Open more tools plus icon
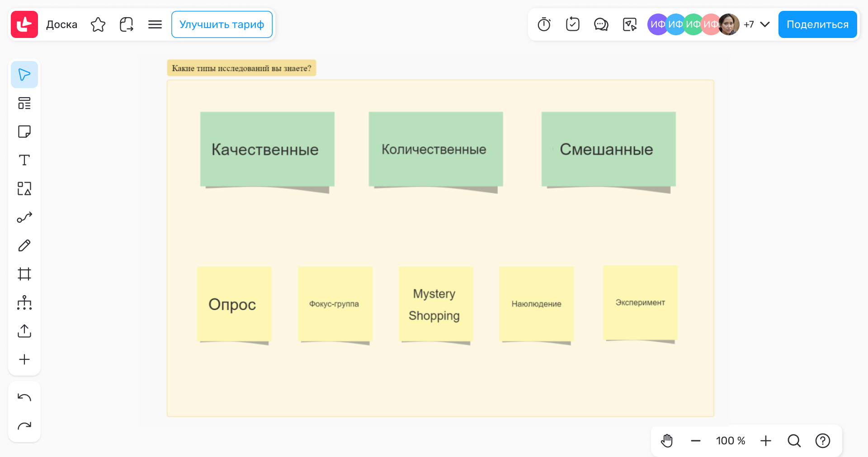The height and width of the screenshot is (457, 868). (24, 359)
